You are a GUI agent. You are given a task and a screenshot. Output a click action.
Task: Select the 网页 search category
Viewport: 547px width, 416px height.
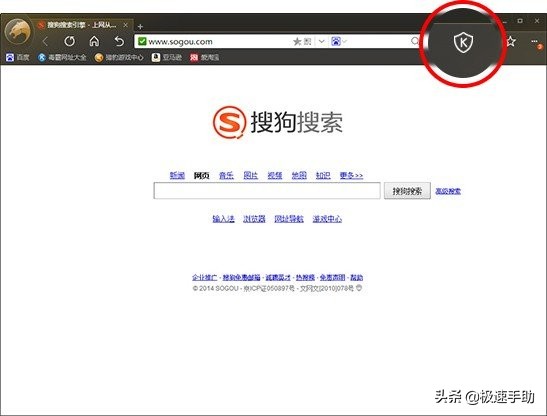202,175
